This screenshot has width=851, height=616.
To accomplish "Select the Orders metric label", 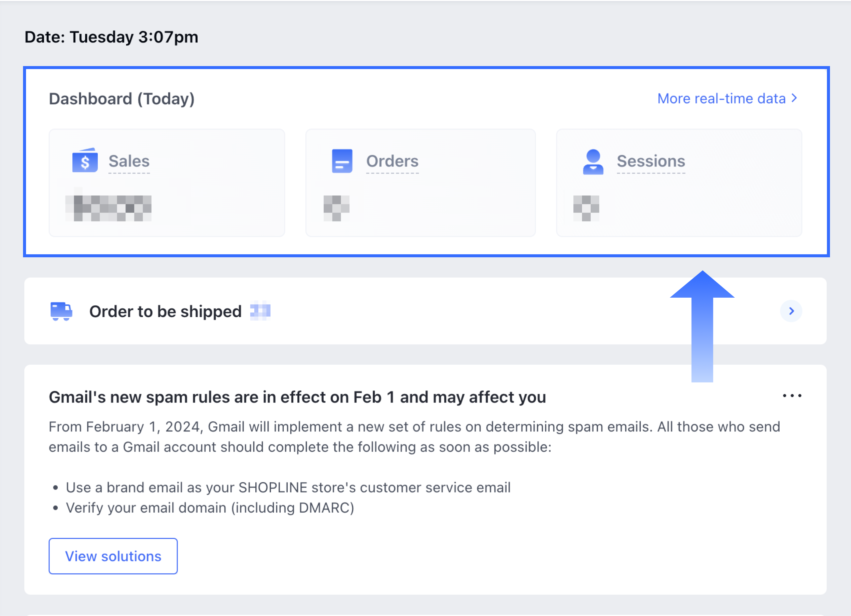I will tap(392, 161).
